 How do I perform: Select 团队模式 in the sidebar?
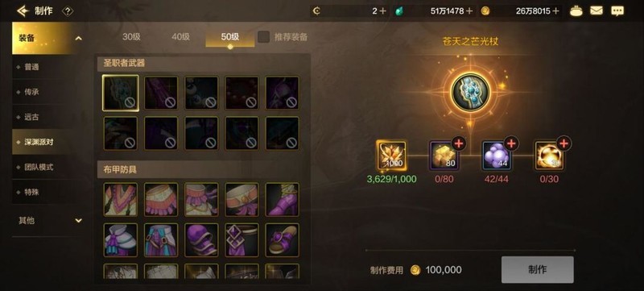click(38, 167)
